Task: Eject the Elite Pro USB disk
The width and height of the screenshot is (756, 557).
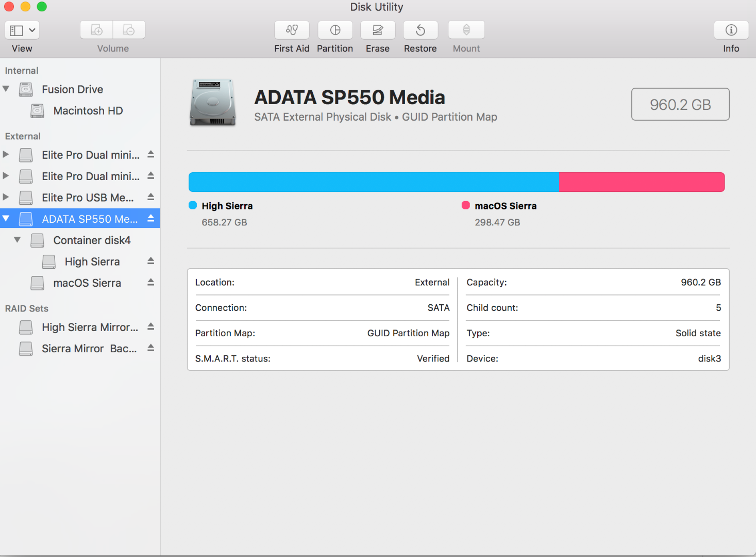Action: point(150,197)
